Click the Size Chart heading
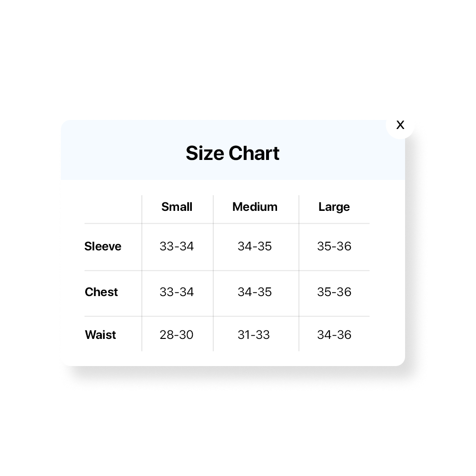476x476 pixels. [232, 153]
